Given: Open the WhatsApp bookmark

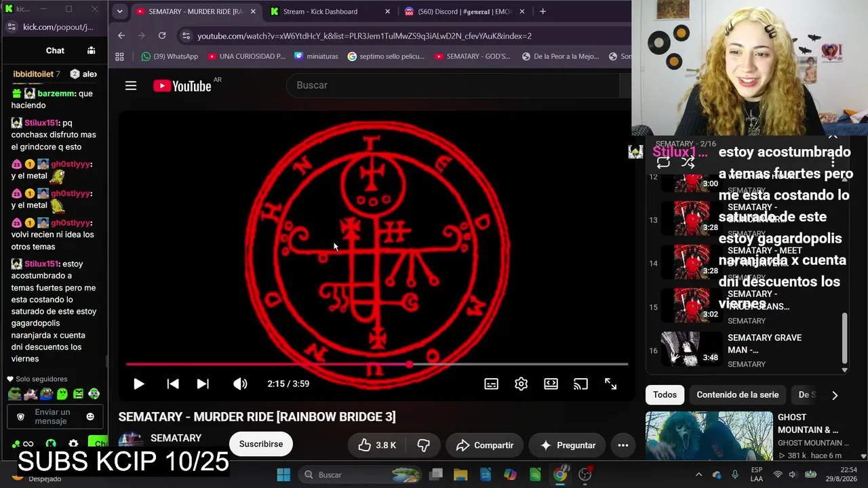Looking at the screenshot, I should [x=170, y=56].
